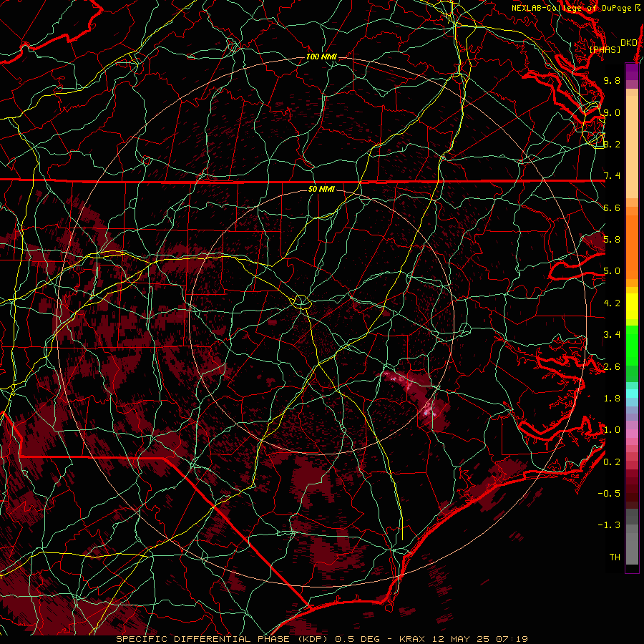Image resolution: width=644 pixels, height=644 pixels.
Task: Click the 50 NMI range ring label
Action: [x=321, y=189]
